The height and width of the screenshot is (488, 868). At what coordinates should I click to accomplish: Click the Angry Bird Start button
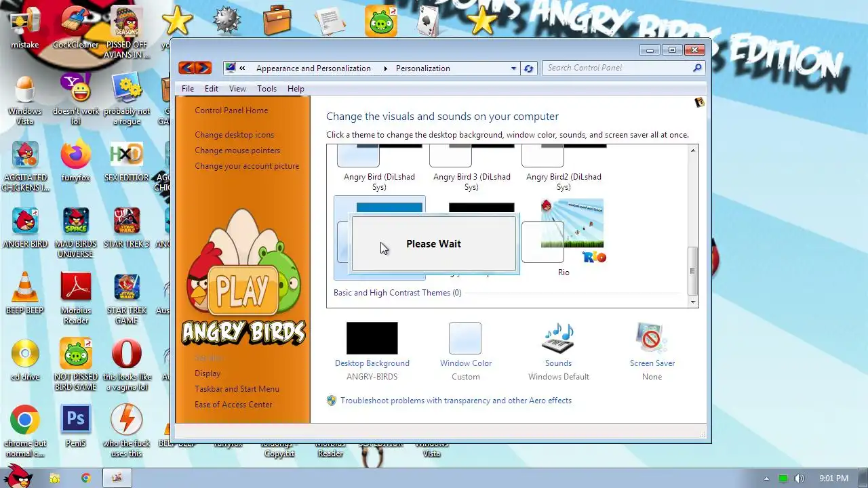coord(18,476)
